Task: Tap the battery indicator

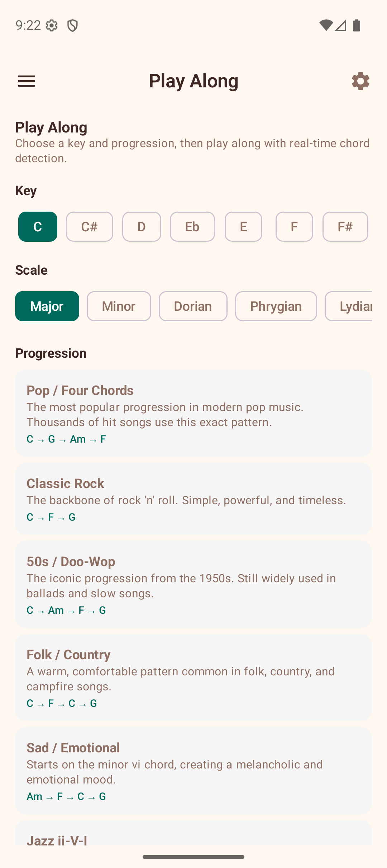Action: [x=356, y=25]
